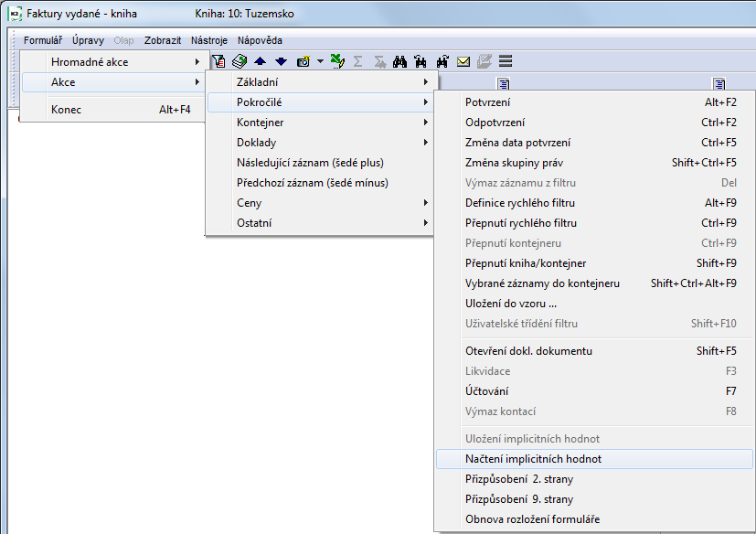The image size is (756, 534).
Task: Expand the Pokročilé submenu
Action: [x=321, y=102]
